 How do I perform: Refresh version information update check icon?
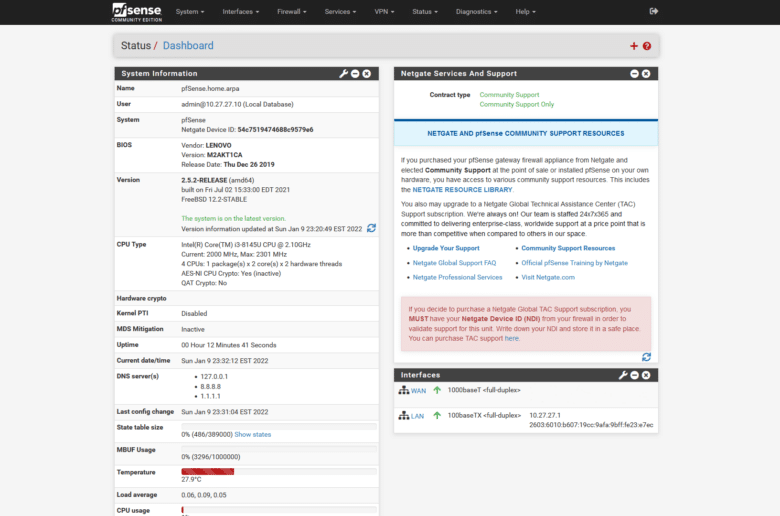[371, 228]
